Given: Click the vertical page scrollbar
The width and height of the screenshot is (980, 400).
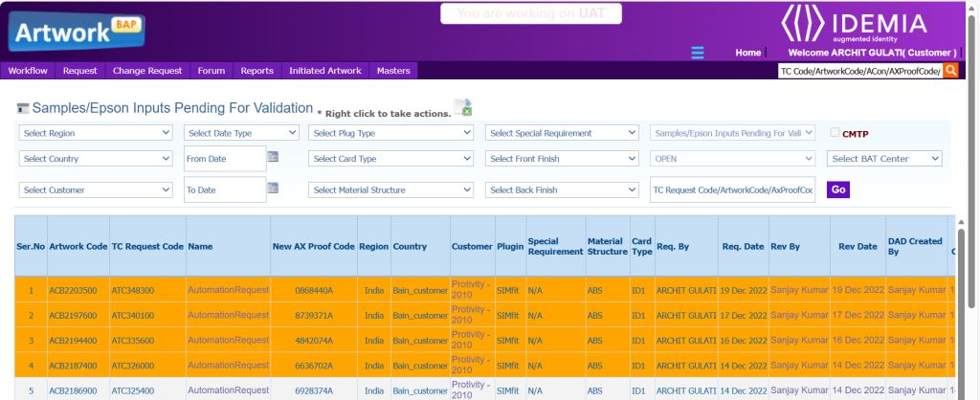Looking at the screenshot, I should coord(972,191).
